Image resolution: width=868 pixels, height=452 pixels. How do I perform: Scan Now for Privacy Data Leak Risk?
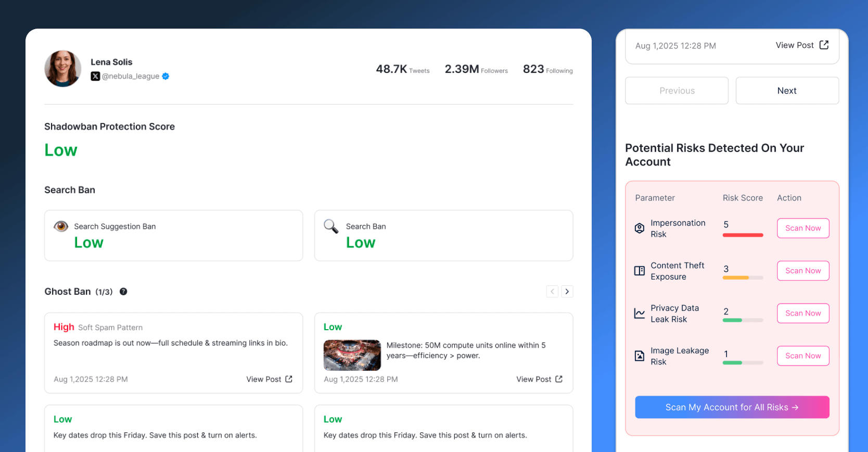(x=803, y=313)
